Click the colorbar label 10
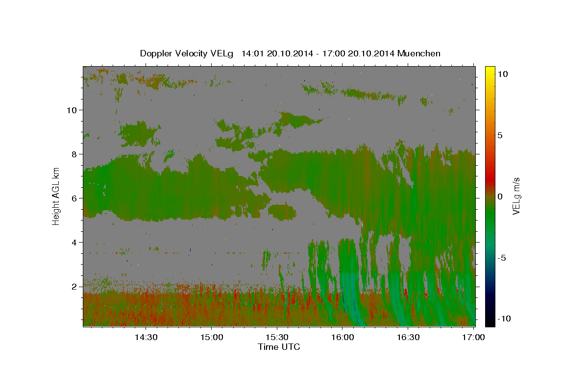588x392 pixels. (x=503, y=73)
